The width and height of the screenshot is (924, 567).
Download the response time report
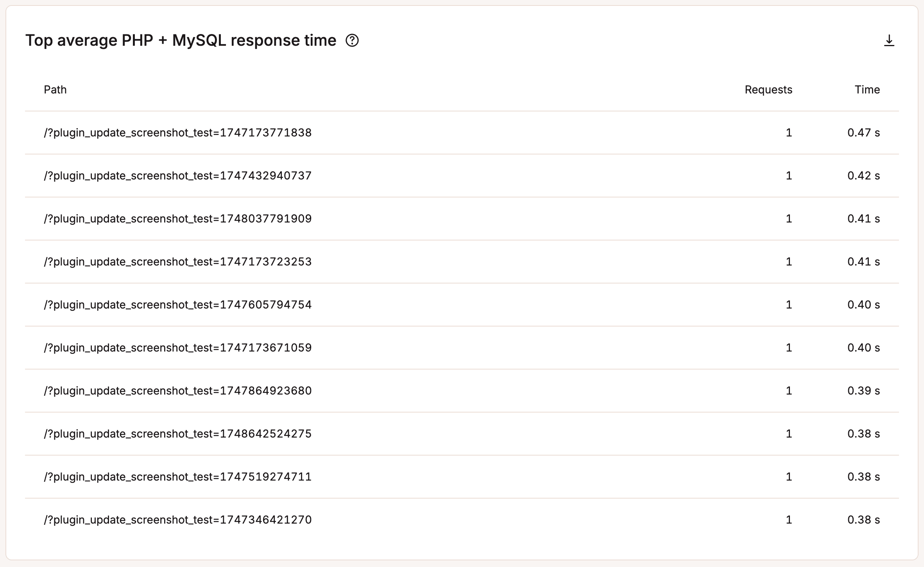(x=889, y=40)
